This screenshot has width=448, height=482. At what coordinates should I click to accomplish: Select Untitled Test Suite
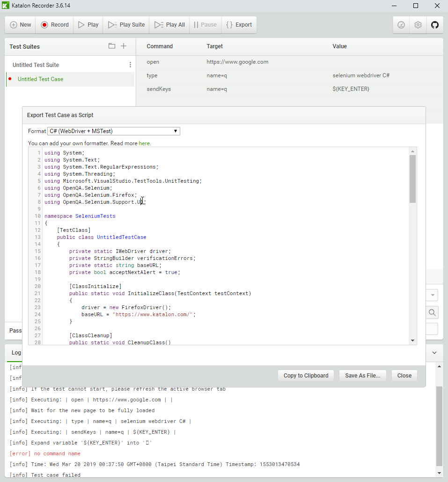tap(36, 65)
